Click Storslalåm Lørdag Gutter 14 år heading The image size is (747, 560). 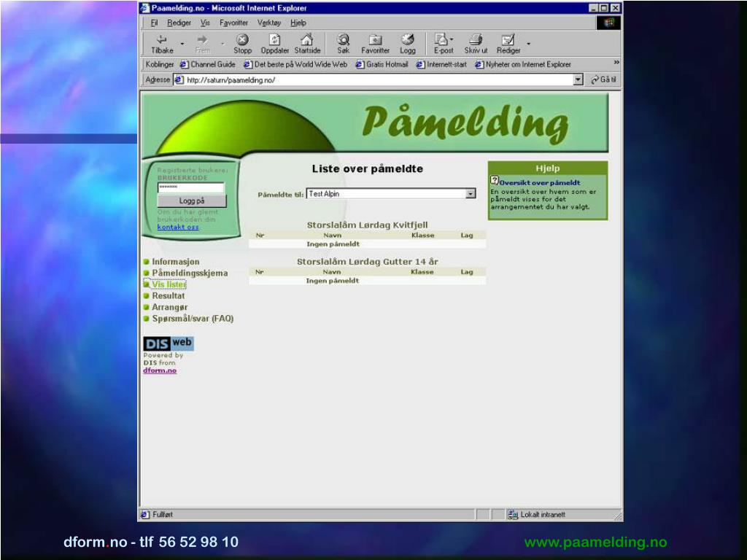[368, 262]
